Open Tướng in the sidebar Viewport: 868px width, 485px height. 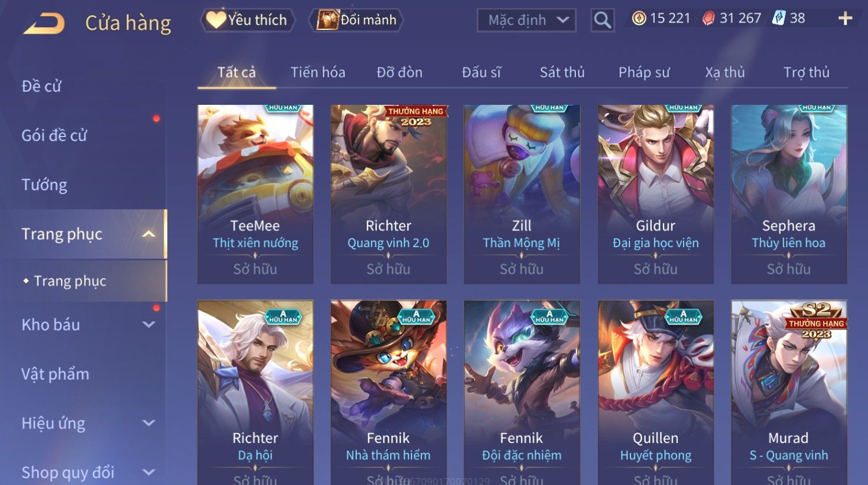coord(44,184)
